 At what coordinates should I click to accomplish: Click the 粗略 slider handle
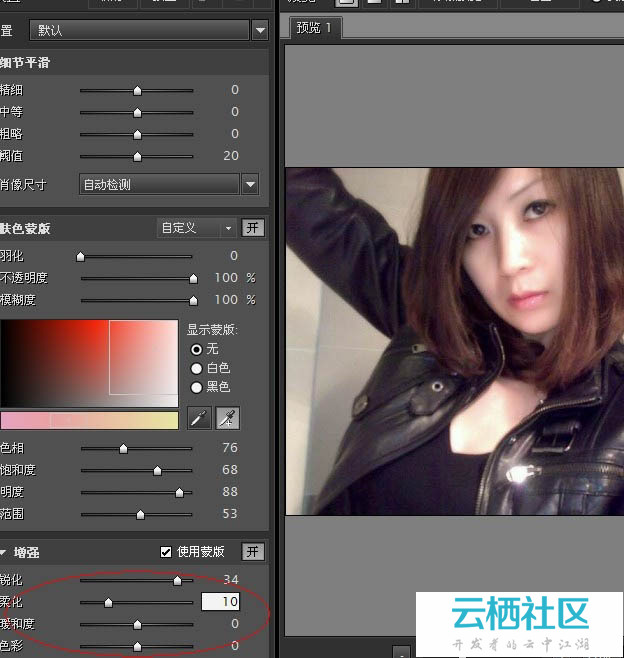click(x=137, y=134)
